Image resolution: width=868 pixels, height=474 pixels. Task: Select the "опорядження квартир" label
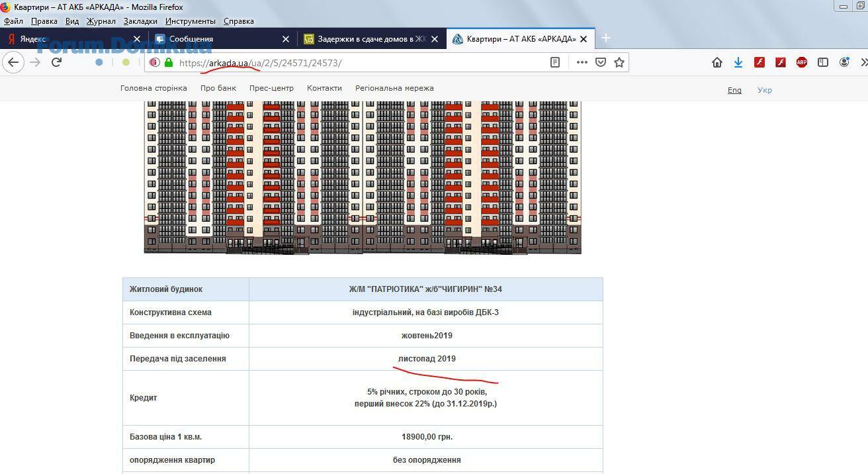pyautogui.click(x=172, y=460)
